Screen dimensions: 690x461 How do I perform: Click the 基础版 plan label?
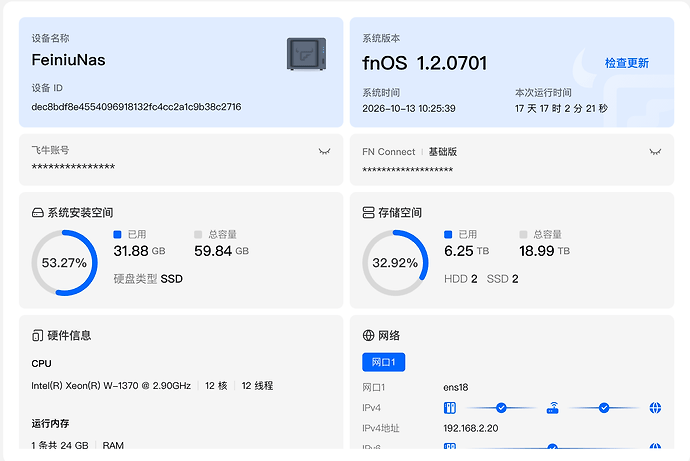coord(443,152)
